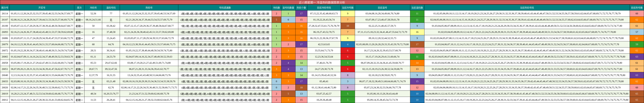Click hot code cell '21,23,24,37,51,52,59,60,62,66,68,75,78'
The width and height of the screenshot is (644, 103).
pos(149,94)
